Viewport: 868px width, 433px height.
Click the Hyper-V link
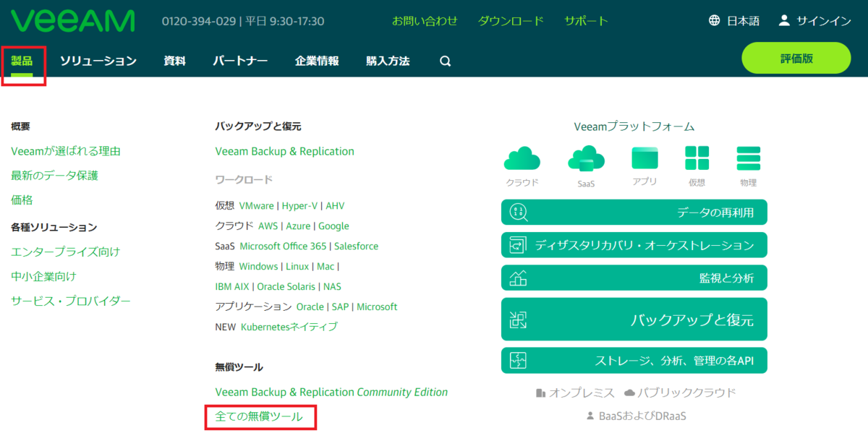(x=299, y=205)
